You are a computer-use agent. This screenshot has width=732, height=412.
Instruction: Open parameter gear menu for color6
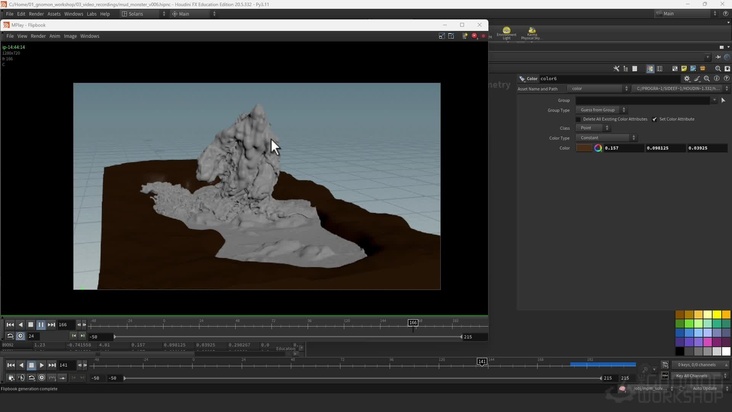687,79
